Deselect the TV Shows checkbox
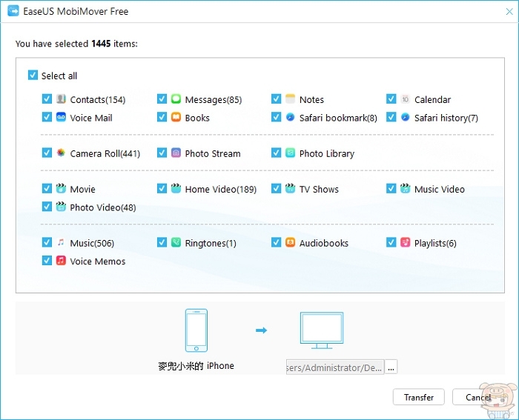 (x=277, y=189)
